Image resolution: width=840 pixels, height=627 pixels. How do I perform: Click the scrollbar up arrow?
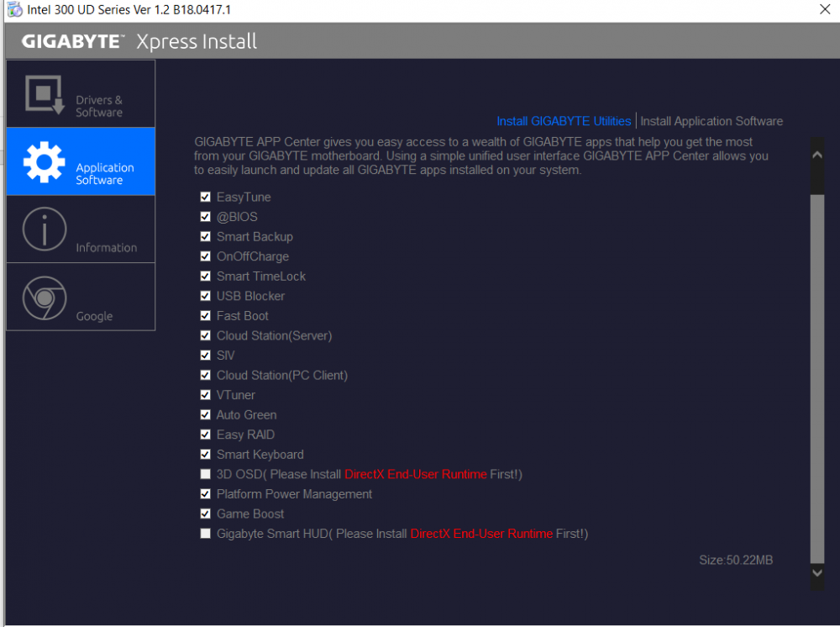[x=817, y=155]
